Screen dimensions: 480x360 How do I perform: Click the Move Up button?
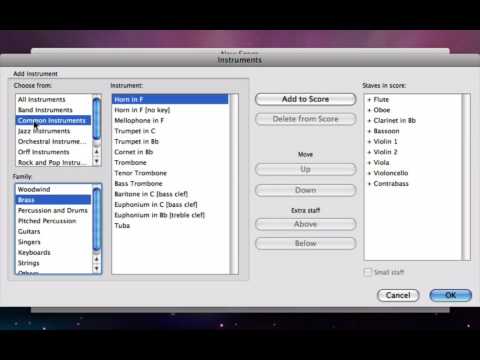(305, 169)
